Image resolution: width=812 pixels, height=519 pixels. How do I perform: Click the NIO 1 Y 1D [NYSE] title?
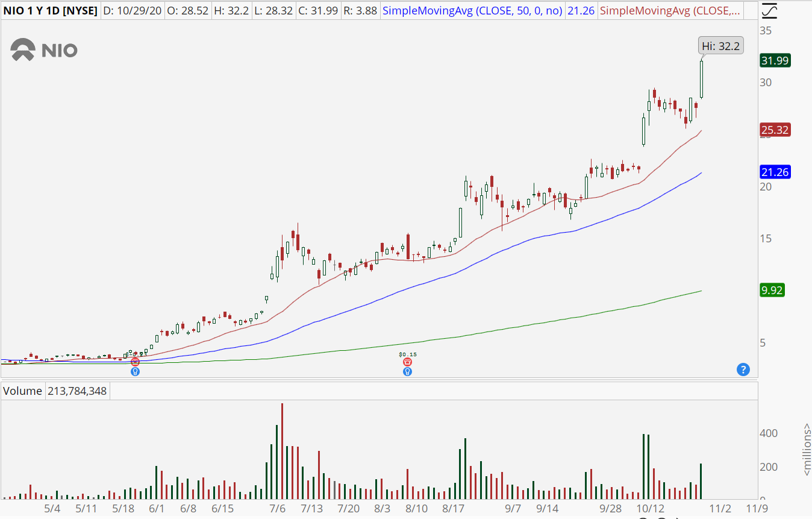tap(50, 10)
